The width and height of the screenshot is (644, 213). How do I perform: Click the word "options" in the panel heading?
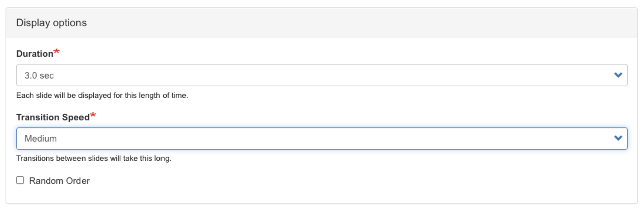coord(69,23)
